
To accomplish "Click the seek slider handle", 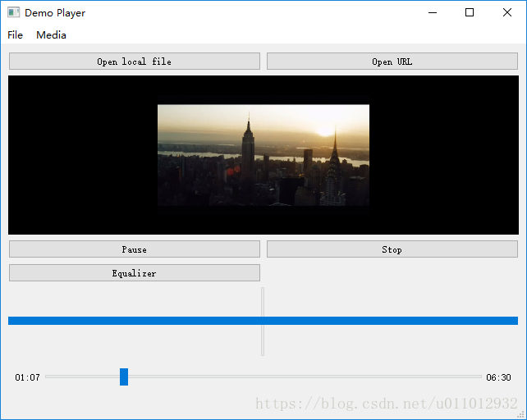I will 124,377.
